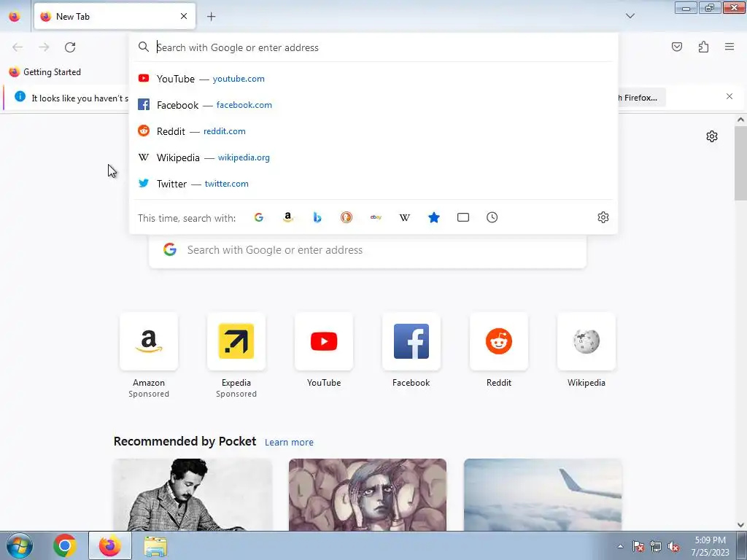The width and height of the screenshot is (747, 560).
Task: Reload the current page
Action: [70, 47]
